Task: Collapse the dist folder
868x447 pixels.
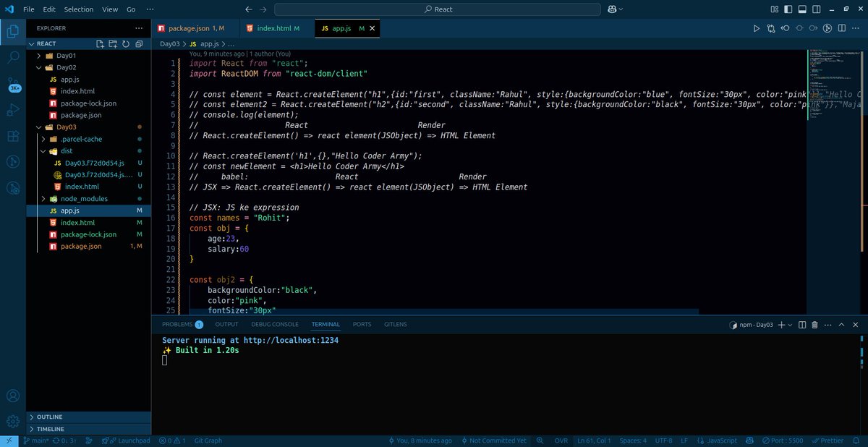Action: (44, 151)
